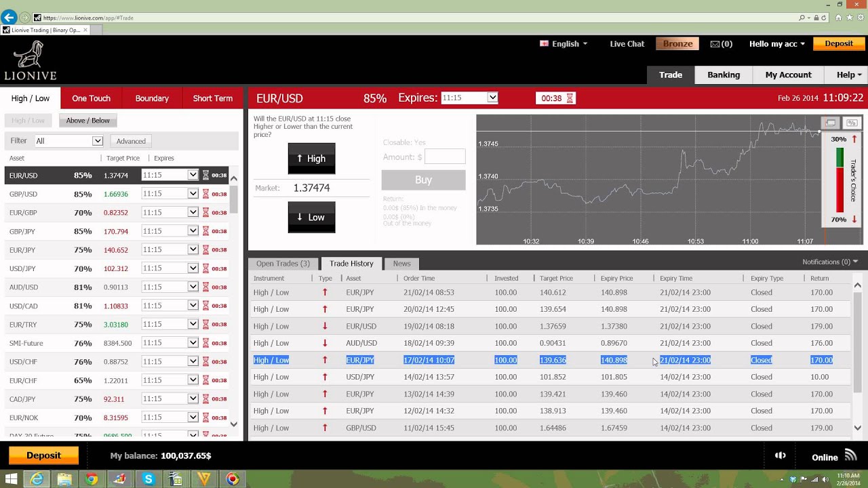This screenshot has height=488, width=868.
Task: Click the hourglass icon in USD/JPY row
Action: pos(205,268)
